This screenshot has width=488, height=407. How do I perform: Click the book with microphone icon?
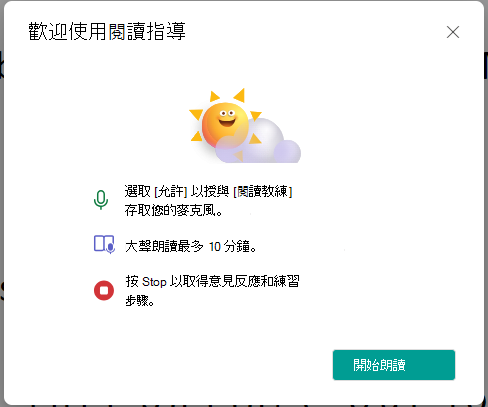tap(104, 244)
